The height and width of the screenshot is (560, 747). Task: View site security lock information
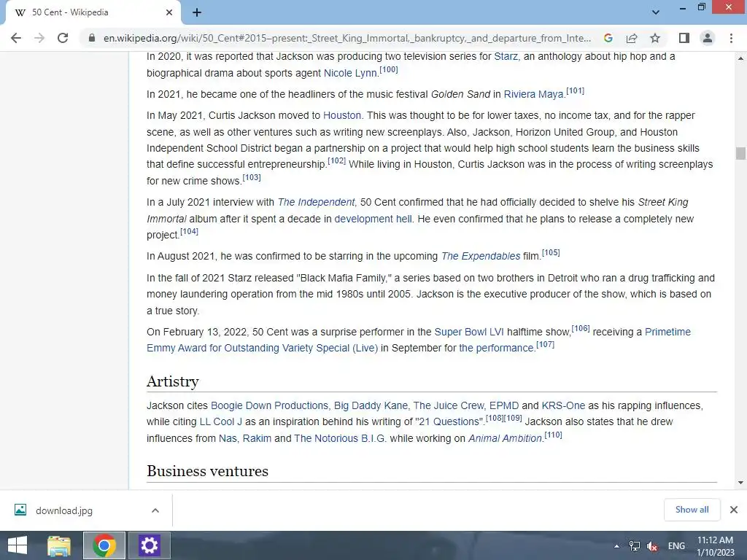91,38
